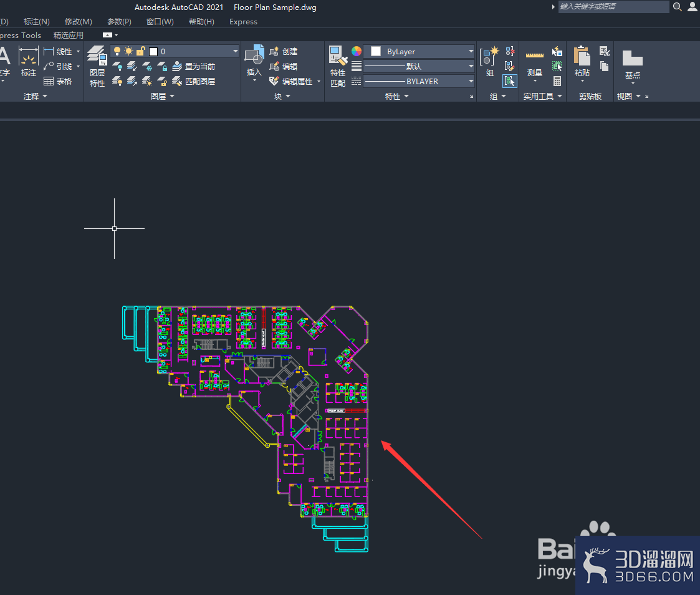Open the layer name dropdown list
The image size is (700, 595).
(235, 51)
